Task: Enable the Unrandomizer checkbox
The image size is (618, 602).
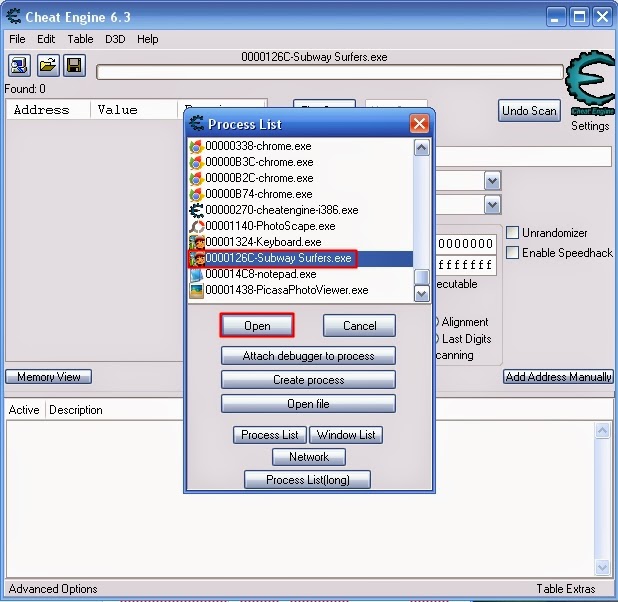Action: pyautogui.click(x=512, y=233)
